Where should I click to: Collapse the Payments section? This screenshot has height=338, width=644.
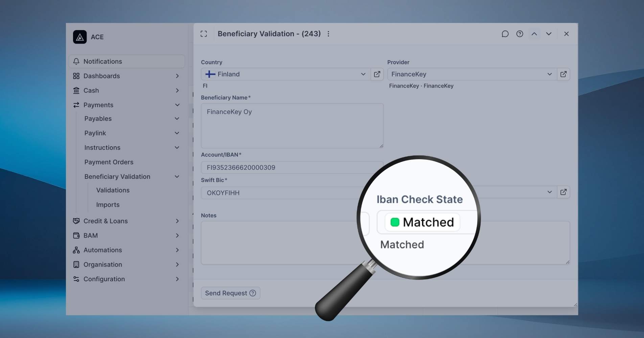pos(177,105)
